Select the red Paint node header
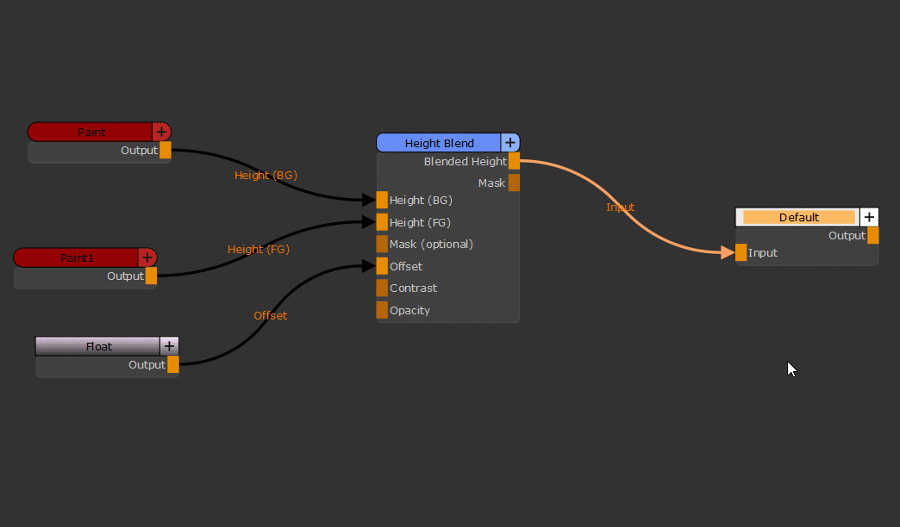 91,132
